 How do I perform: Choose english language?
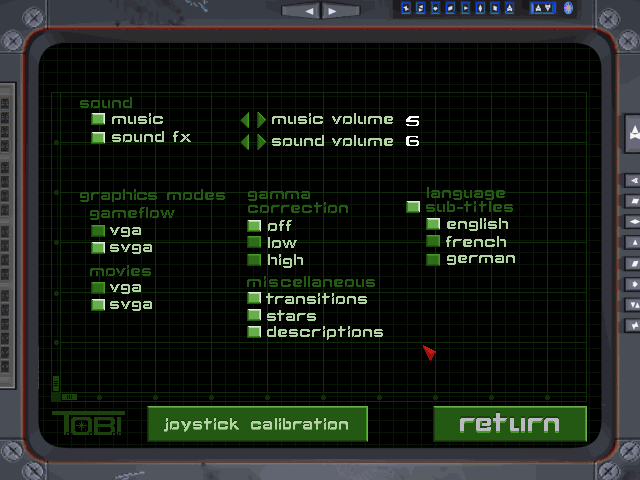point(433,224)
